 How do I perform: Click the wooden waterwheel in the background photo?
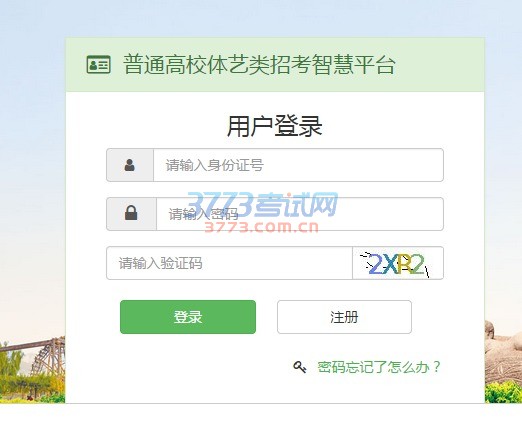[47, 358]
